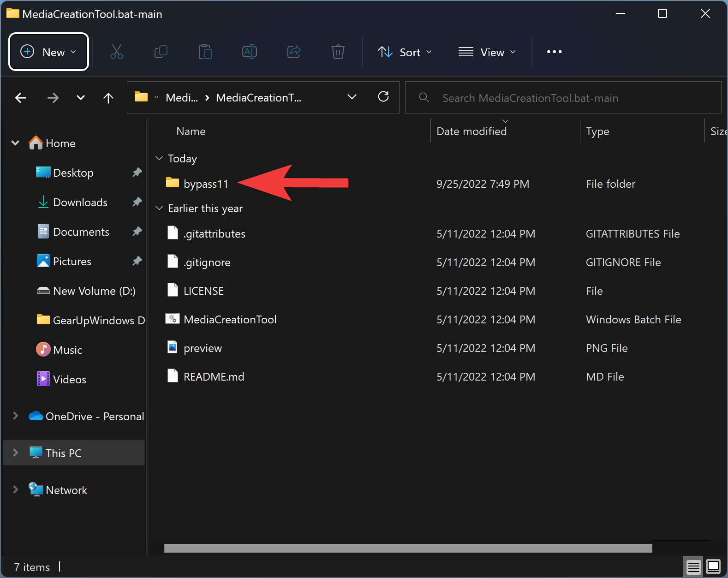Expand OneDrive - Personal node
This screenshot has height=578, width=728.
pyautogui.click(x=15, y=416)
